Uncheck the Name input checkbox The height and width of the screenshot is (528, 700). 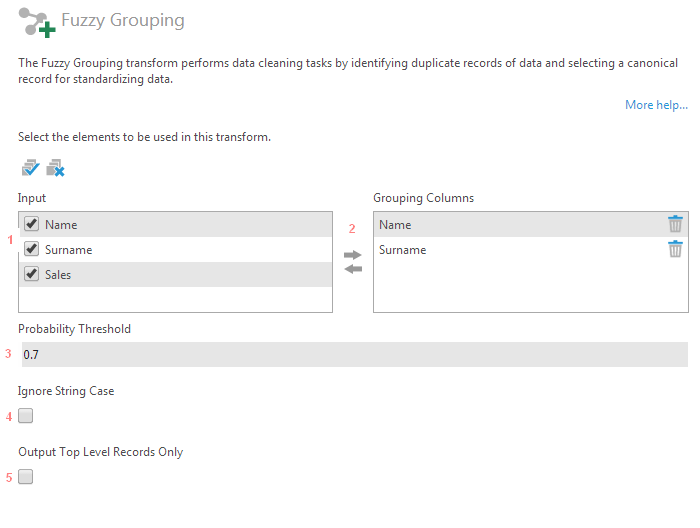click(32, 224)
